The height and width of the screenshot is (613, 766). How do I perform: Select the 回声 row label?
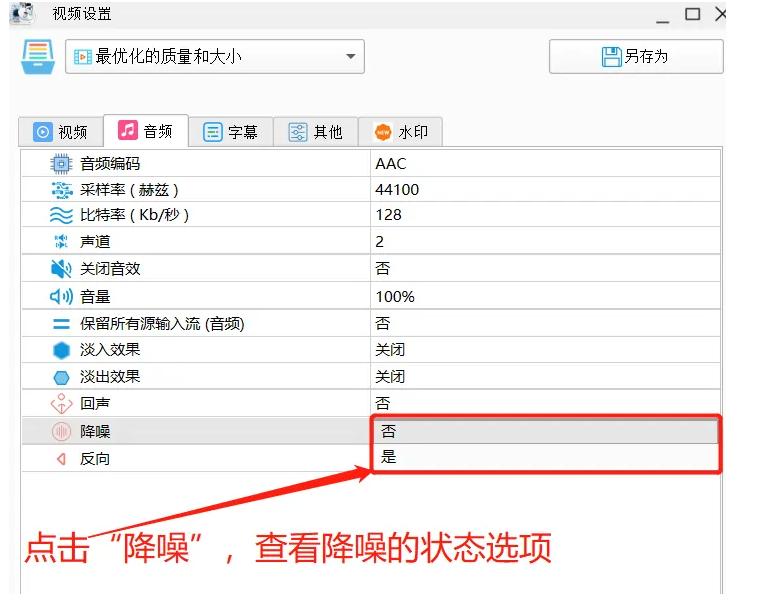[95, 403]
